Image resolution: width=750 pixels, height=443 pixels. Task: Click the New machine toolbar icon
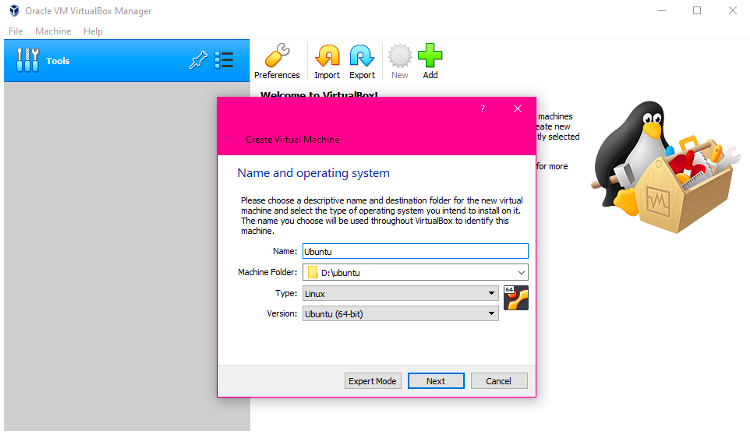399,61
